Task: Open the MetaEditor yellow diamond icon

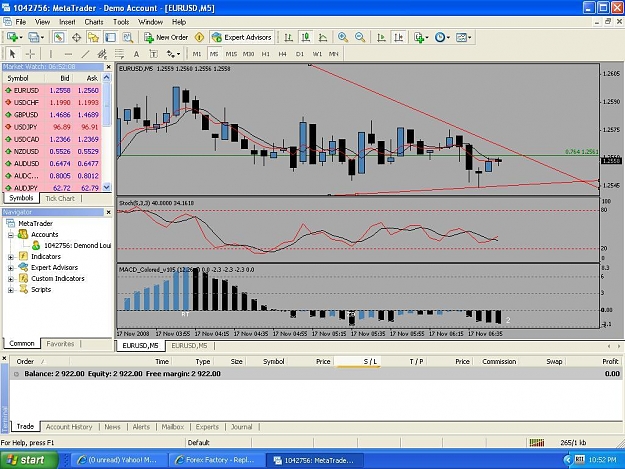Action: pos(199,37)
